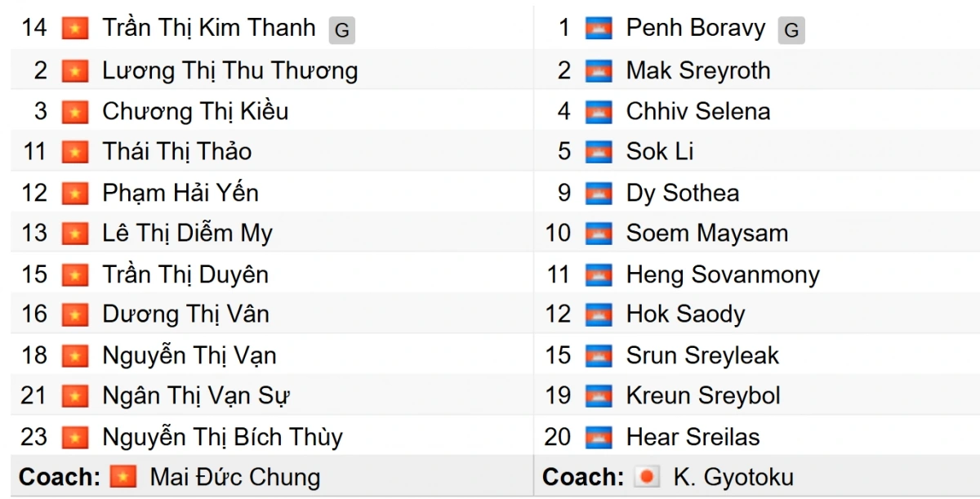Open player Chương Thị Kiều
Screen dimensions: 980x499
click(x=195, y=111)
